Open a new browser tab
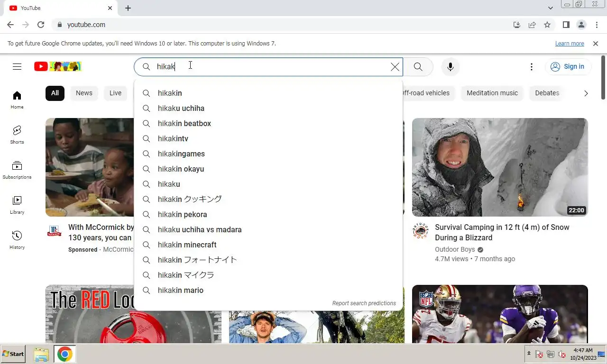The width and height of the screenshot is (607, 364). [x=128, y=8]
